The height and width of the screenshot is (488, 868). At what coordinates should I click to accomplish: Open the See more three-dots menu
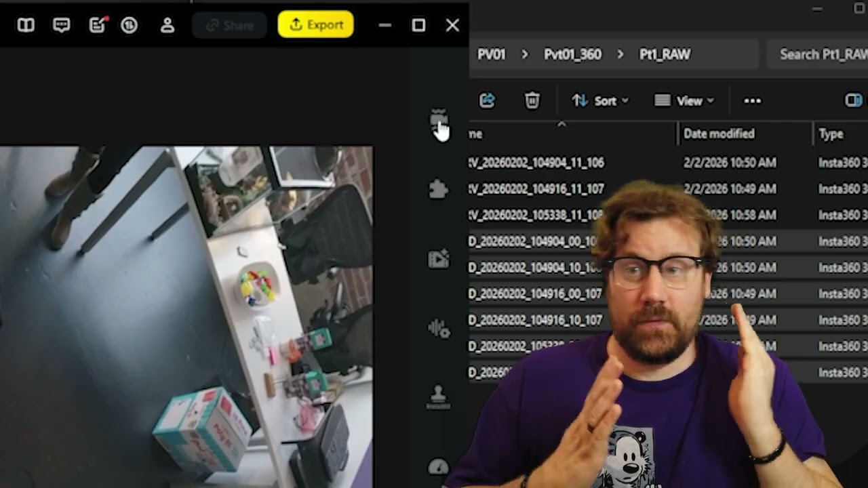click(752, 101)
